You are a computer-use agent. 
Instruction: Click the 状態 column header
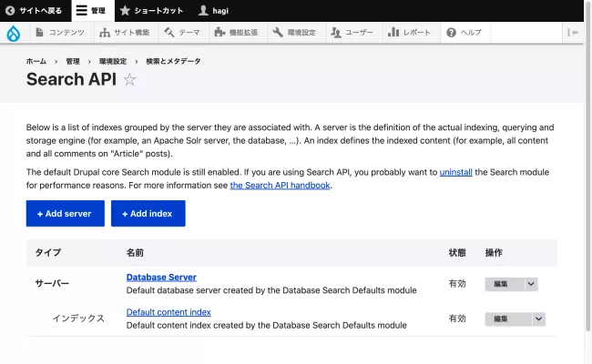[x=457, y=253]
